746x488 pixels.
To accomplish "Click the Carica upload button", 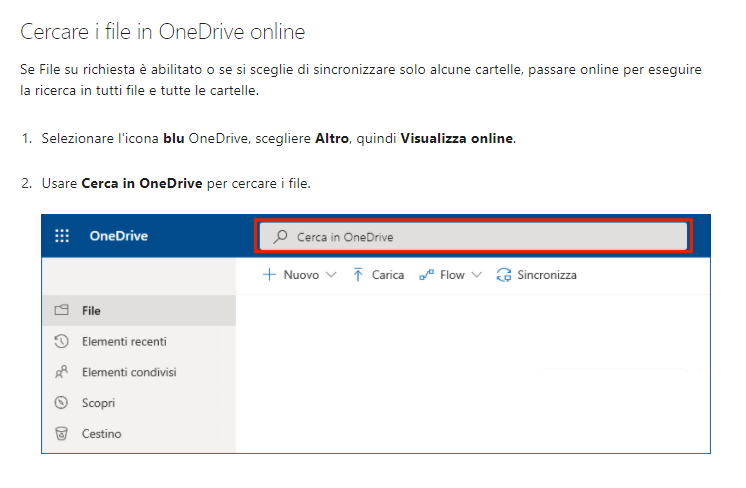I will tap(378, 275).
